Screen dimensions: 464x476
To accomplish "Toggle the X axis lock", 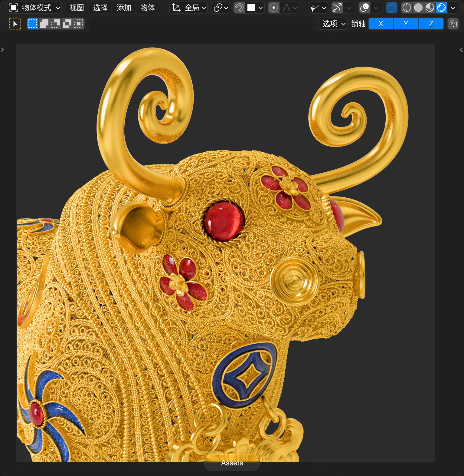I will (x=381, y=24).
